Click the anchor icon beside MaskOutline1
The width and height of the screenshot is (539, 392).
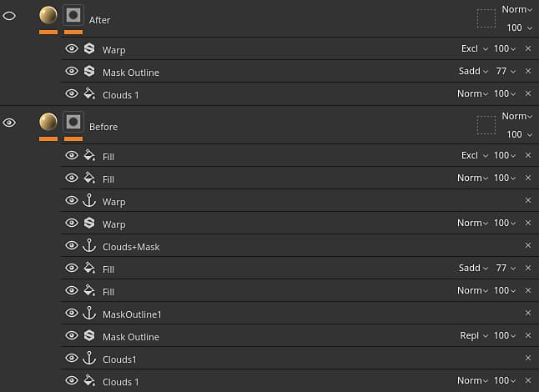89,314
